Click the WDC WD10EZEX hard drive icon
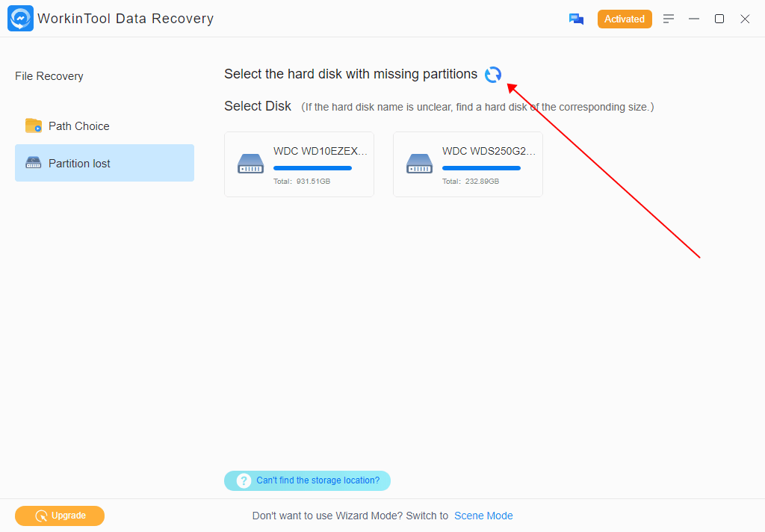 point(250,164)
